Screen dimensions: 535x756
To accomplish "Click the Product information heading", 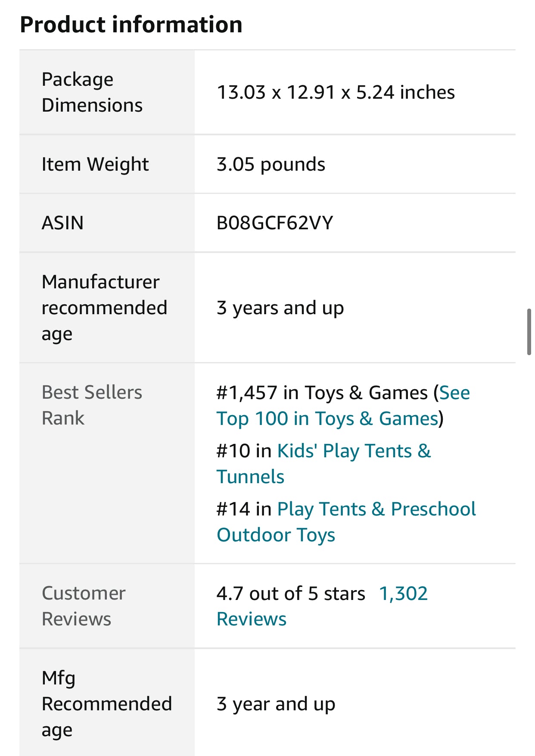I will pos(131,25).
